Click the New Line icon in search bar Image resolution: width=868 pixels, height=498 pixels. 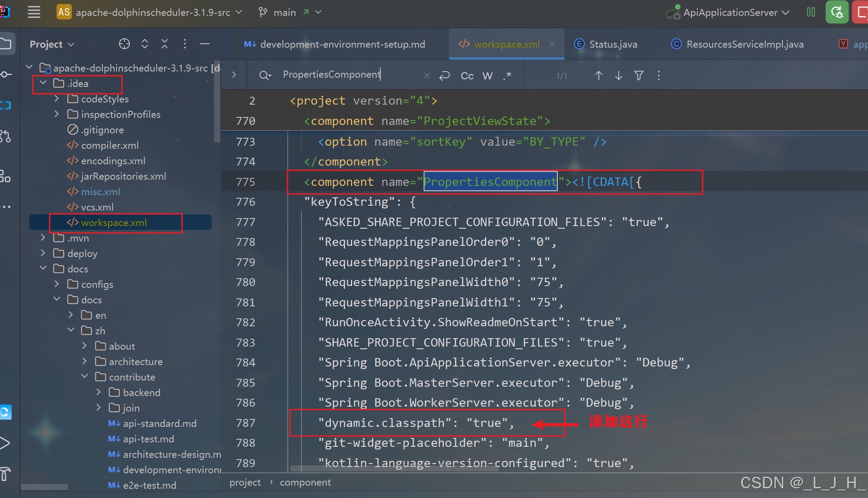444,75
